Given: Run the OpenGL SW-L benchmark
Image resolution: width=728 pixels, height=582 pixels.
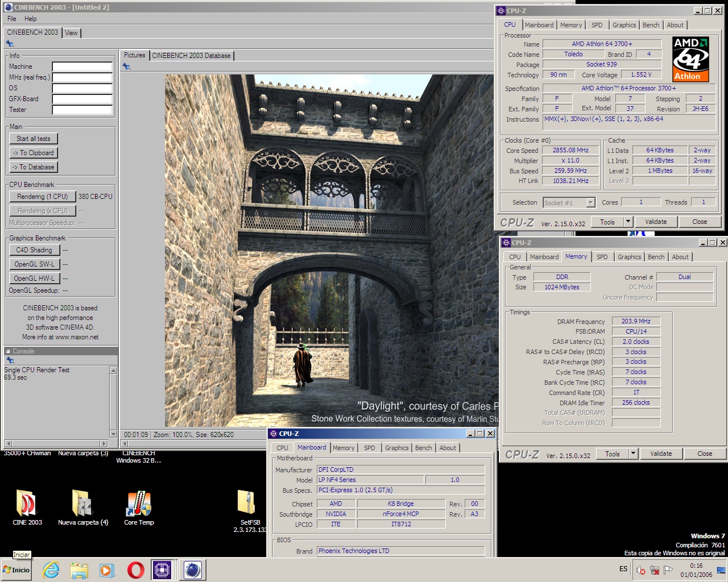Looking at the screenshot, I should [34, 264].
